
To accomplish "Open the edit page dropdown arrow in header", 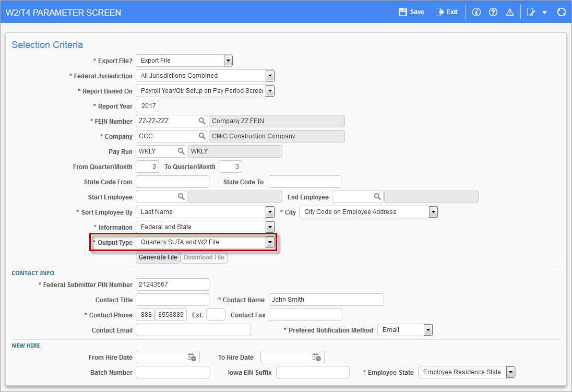I will click(544, 13).
